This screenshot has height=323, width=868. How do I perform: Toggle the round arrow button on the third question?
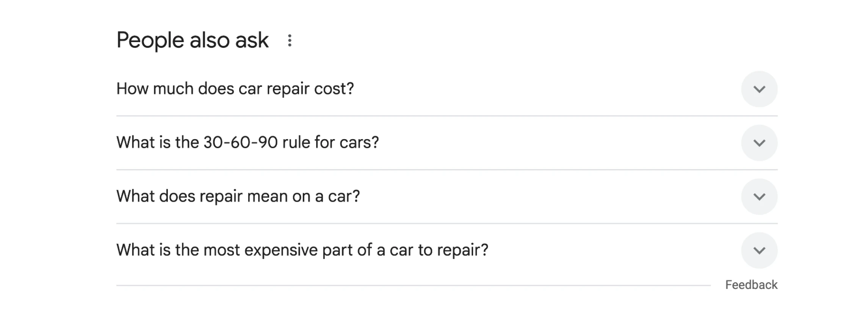pyautogui.click(x=759, y=197)
